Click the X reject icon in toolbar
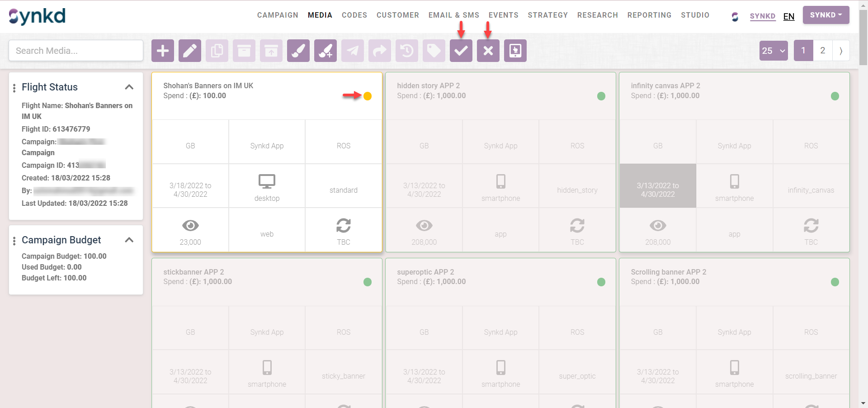This screenshot has width=868, height=408. point(488,51)
